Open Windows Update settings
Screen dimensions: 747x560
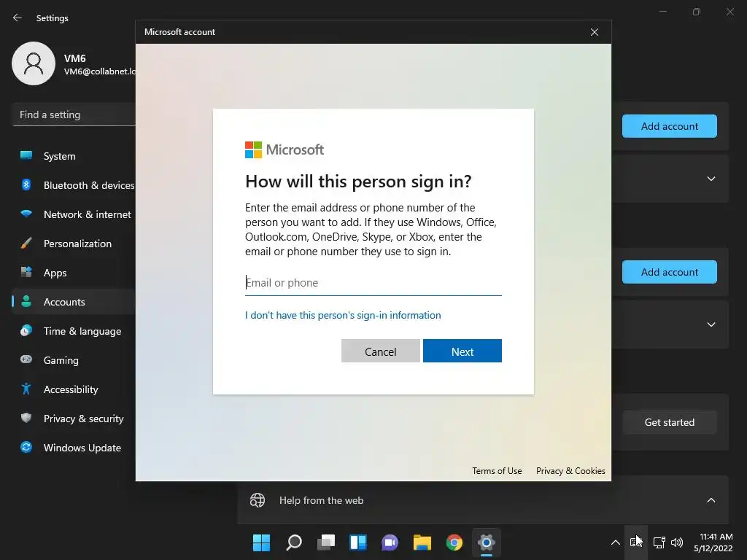pos(74,448)
